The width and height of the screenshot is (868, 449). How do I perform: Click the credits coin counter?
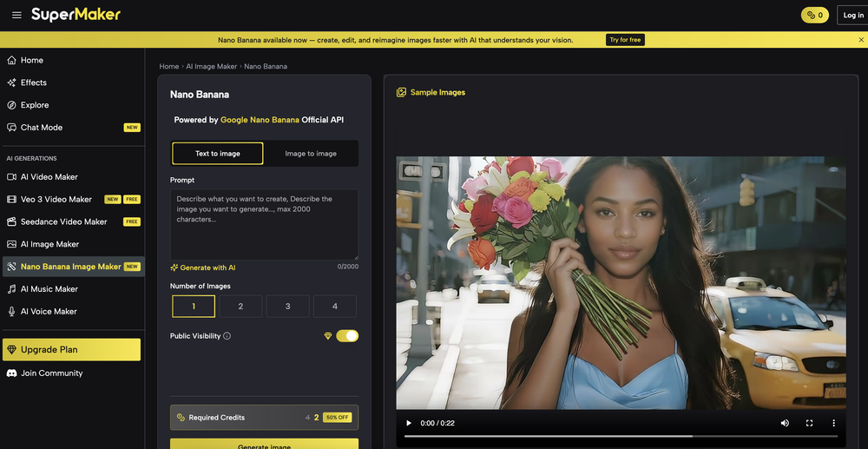(814, 15)
